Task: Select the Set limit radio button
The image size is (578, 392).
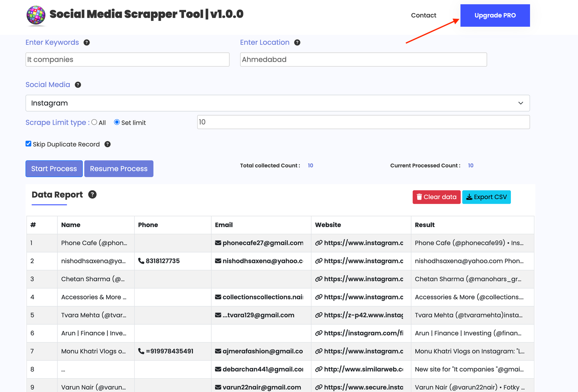Action: point(117,122)
